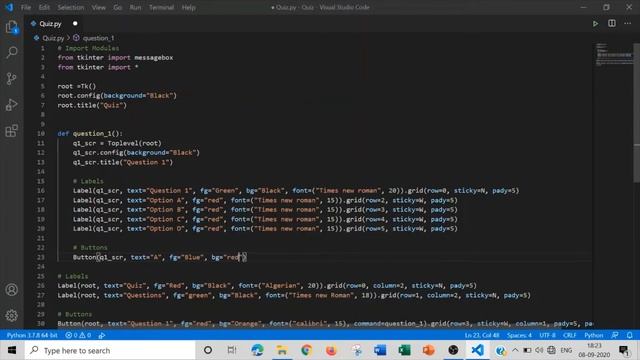Image resolution: width=640 pixels, height=360 pixels.
Task: Click ENG input language indicator
Action: (x=566, y=350)
